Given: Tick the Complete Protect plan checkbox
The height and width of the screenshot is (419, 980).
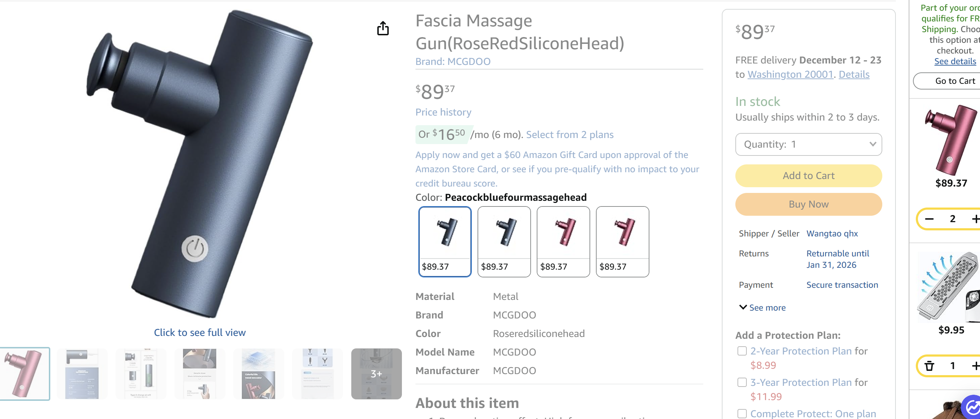Looking at the screenshot, I should click(x=742, y=413).
